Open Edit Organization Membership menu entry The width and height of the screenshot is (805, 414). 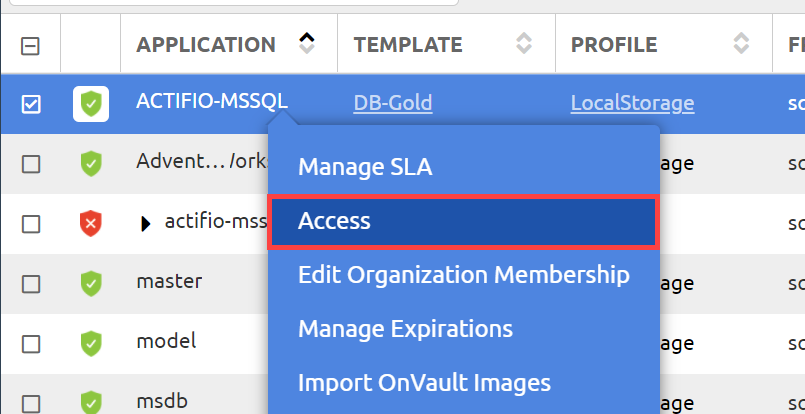(464, 275)
